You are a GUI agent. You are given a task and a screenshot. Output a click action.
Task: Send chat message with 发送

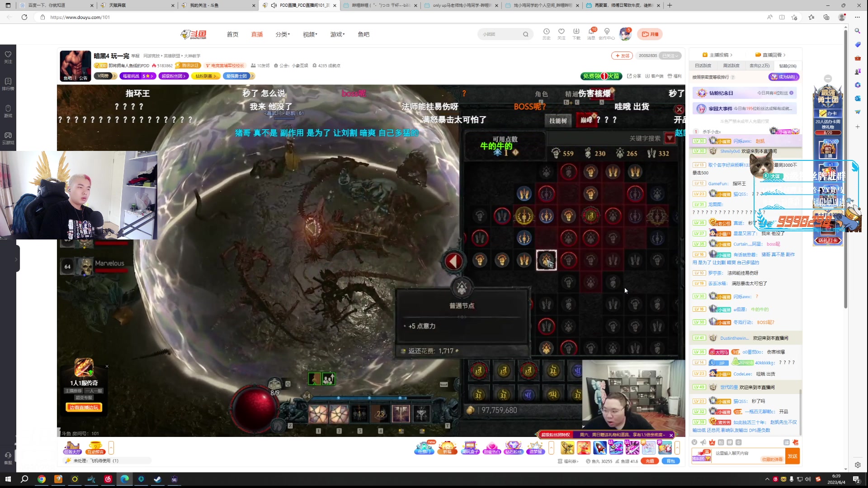point(793,456)
